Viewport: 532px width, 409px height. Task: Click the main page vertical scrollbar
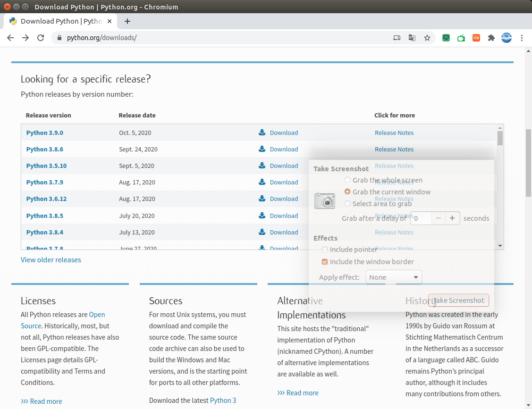click(x=529, y=163)
